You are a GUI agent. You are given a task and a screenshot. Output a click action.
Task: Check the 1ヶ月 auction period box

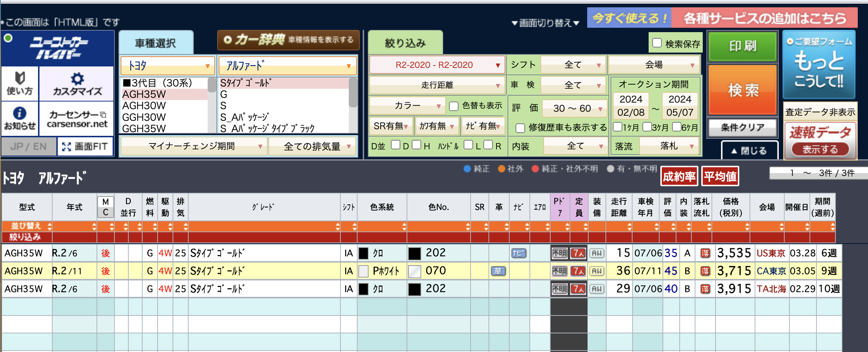click(x=618, y=127)
